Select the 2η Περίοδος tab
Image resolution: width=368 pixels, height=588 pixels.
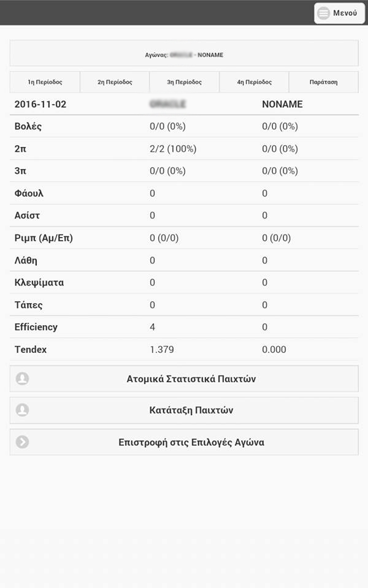(x=115, y=82)
